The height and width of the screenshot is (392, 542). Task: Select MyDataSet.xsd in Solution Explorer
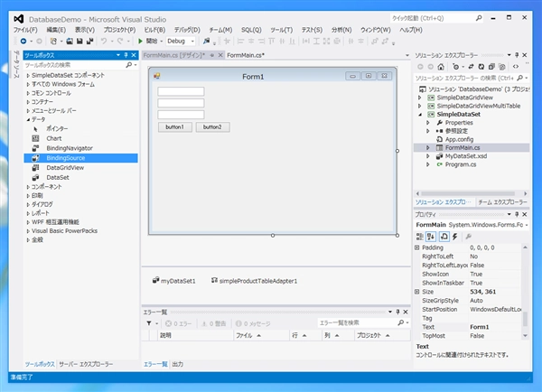(465, 156)
